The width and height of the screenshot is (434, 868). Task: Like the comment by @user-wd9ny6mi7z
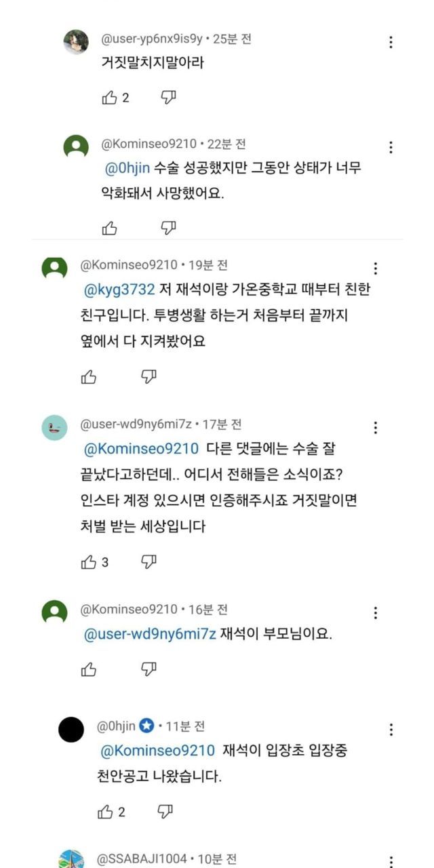(89, 562)
